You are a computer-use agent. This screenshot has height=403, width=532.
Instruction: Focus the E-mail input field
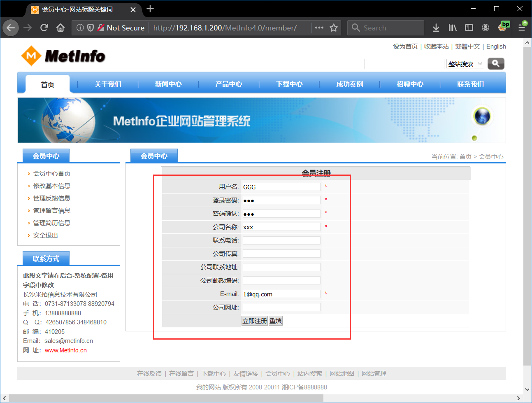coord(281,294)
